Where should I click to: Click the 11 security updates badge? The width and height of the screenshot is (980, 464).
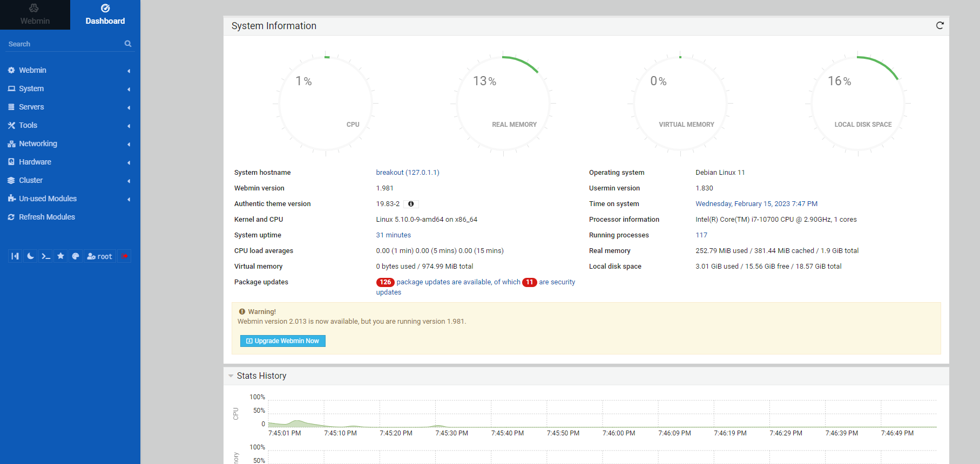click(530, 282)
